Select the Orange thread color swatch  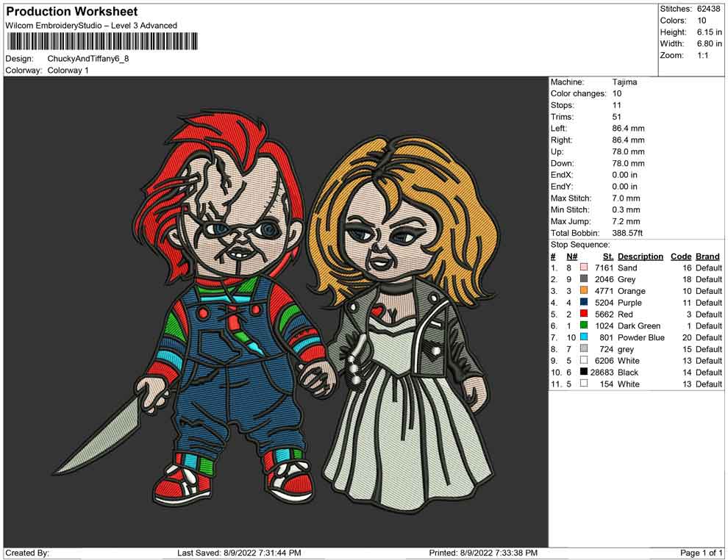click(x=584, y=292)
